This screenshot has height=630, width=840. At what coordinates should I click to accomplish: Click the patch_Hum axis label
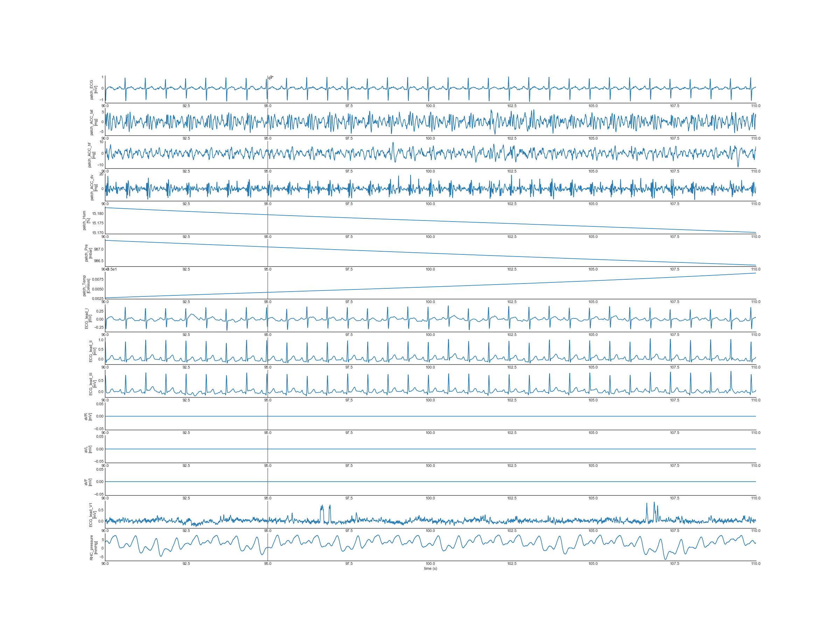pos(86,220)
